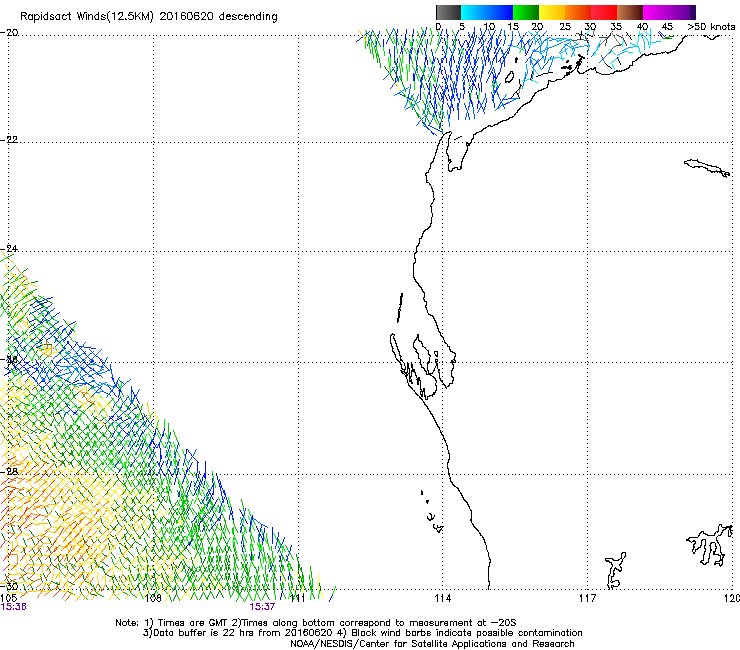Click the gray 0-5 knots color swatch

[448, 12]
